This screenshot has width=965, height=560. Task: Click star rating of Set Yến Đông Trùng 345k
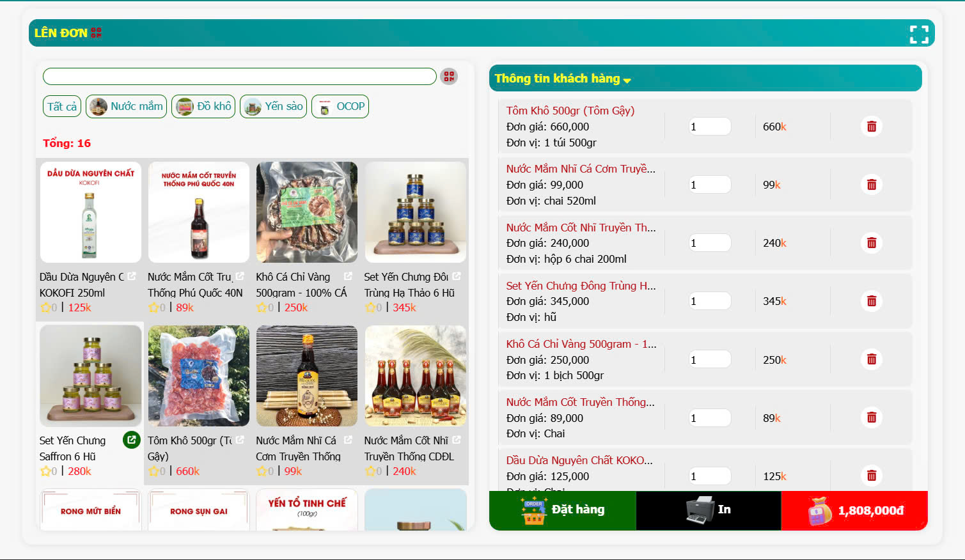(370, 307)
